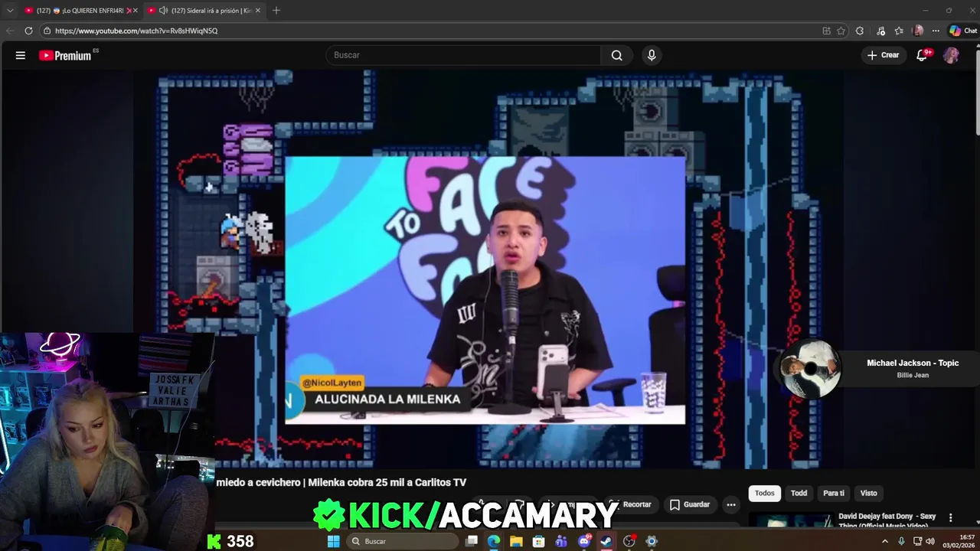Add page to favorites star icon
This screenshot has height=551, width=980.
(x=841, y=31)
